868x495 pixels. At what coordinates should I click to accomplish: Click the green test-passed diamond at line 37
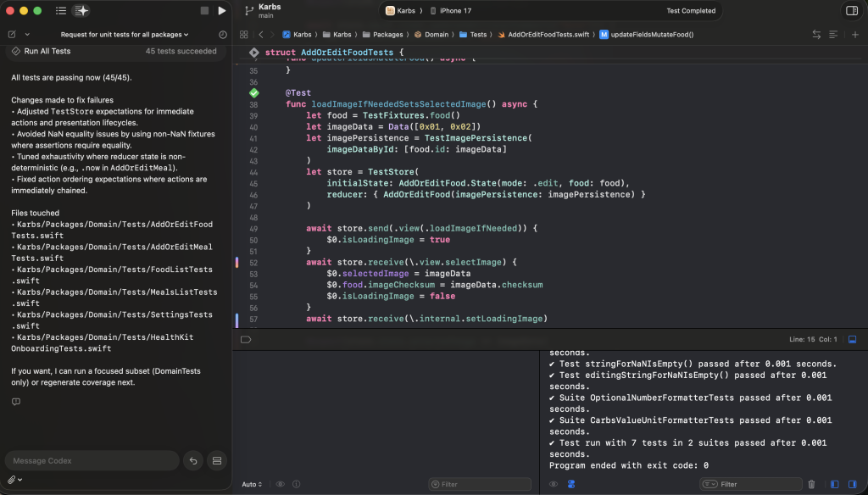[x=253, y=92]
